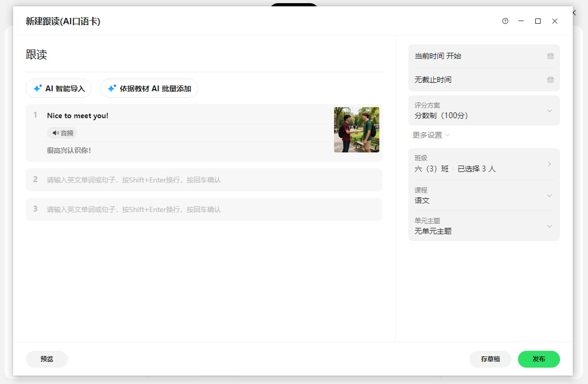Open the deadline calendar icon
Screen dimensions: 588x384
(550, 80)
